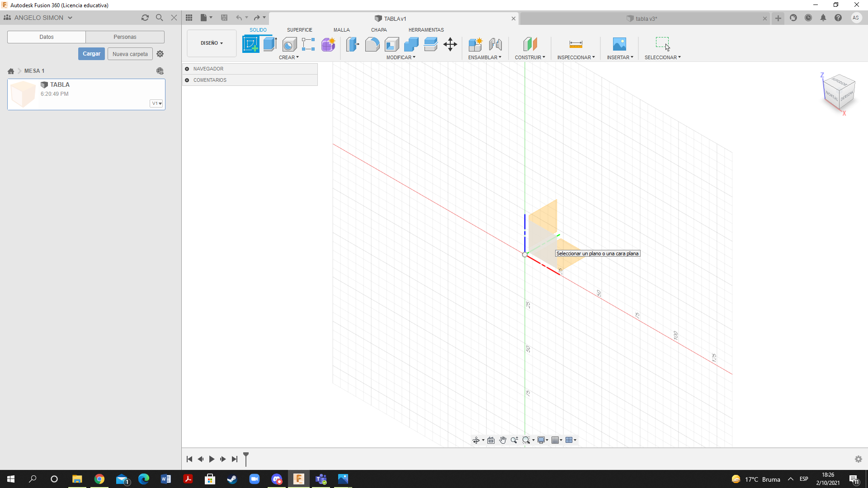Viewport: 868px width, 488px height.
Task: Click the Look At icon
Action: coord(491,440)
